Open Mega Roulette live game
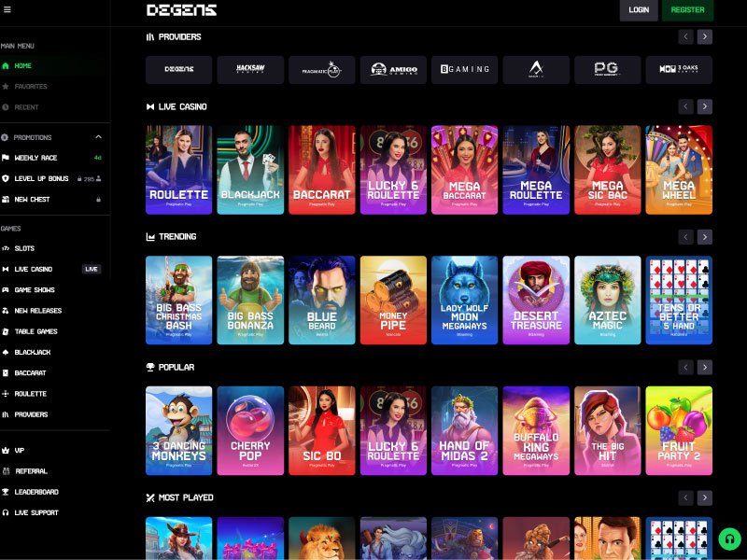The height and width of the screenshot is (560, 747). coord(536,170)
